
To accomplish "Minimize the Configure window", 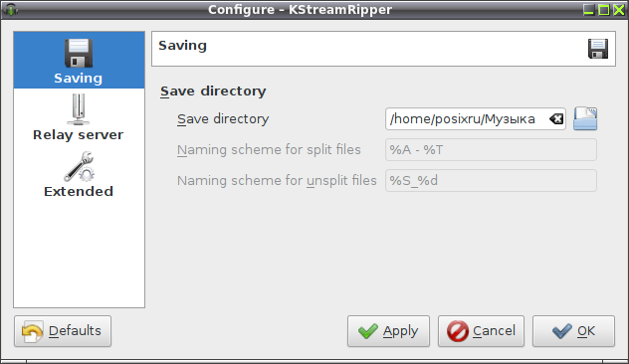I will coord(588,10).
